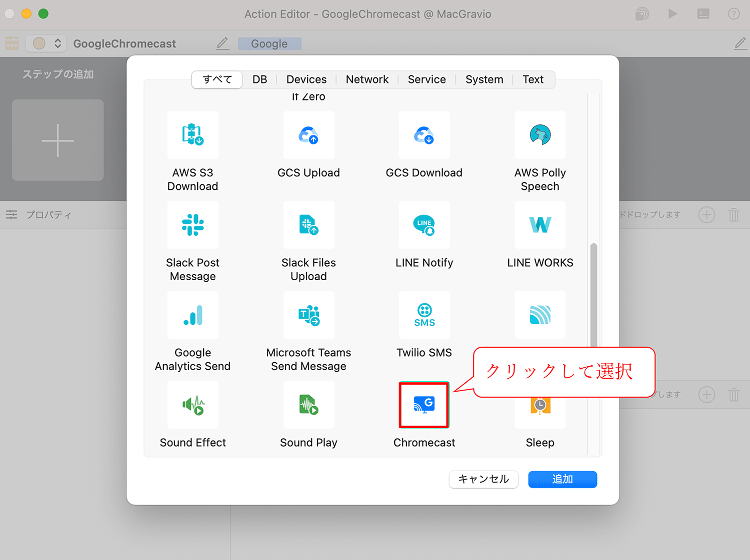This screenshot has width=750, height=560.
Task: Switch to the すべて tab
Action: coord(217,79)
